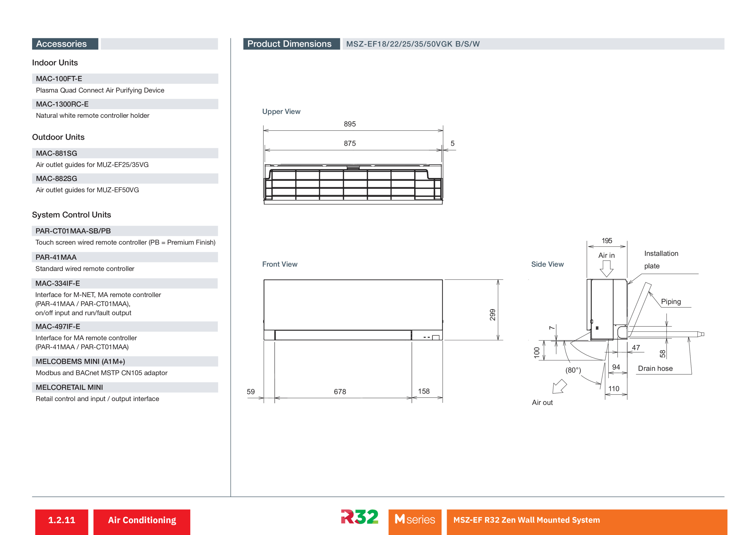Click the Piping label
Screen dimensions: 756x535
(671, 302)
